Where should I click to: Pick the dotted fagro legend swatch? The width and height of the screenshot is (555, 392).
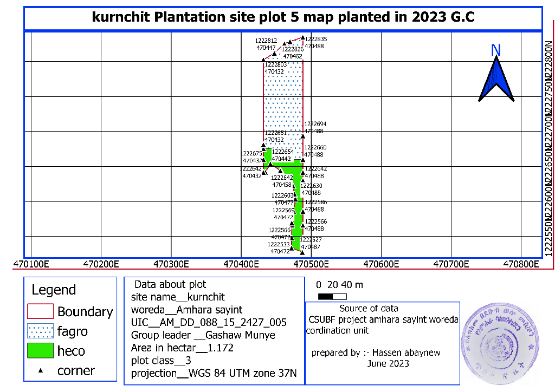[40, 331]
